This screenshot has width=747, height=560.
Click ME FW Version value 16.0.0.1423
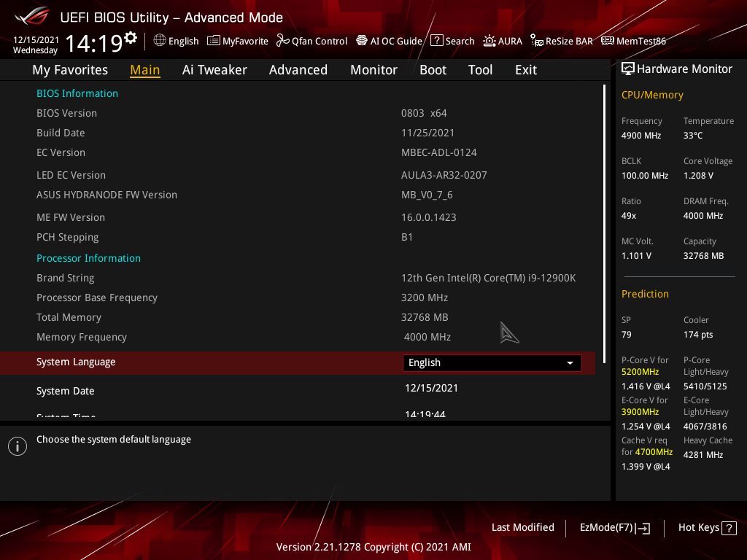point(429,217)
